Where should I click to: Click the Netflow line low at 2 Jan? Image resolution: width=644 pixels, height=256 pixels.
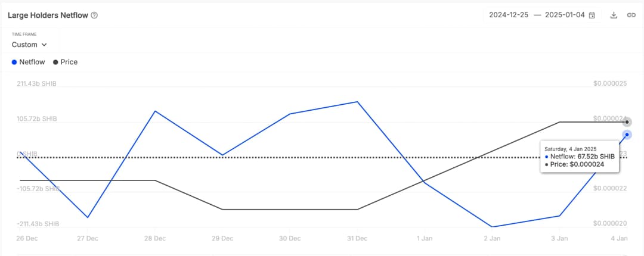click(x=492, y=227)
